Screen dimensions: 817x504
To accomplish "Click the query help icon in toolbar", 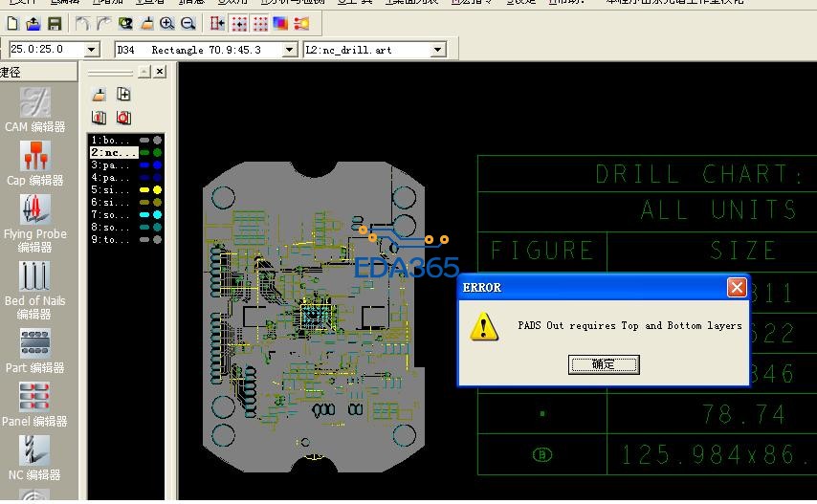I will (125, 23).
